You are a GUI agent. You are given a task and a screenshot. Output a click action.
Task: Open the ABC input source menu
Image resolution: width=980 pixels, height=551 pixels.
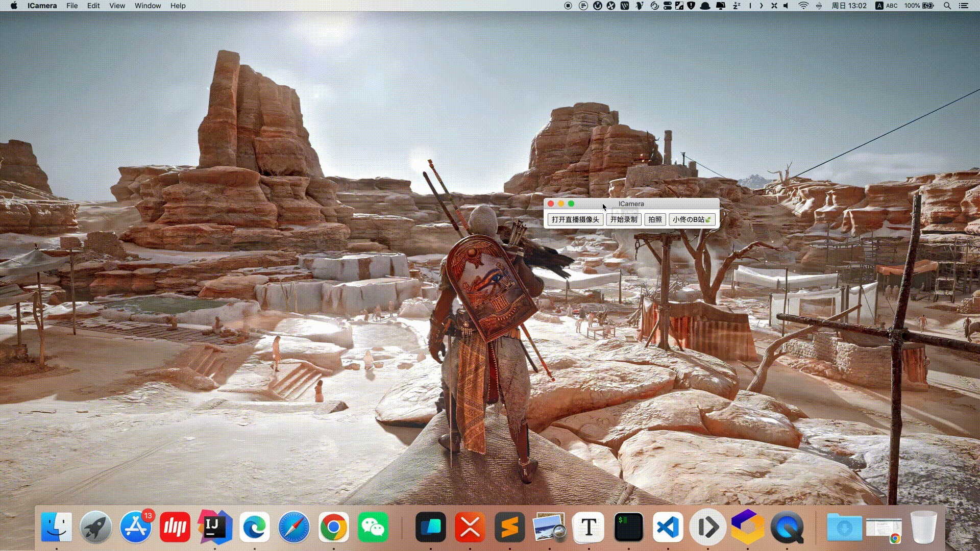point(887,6)
